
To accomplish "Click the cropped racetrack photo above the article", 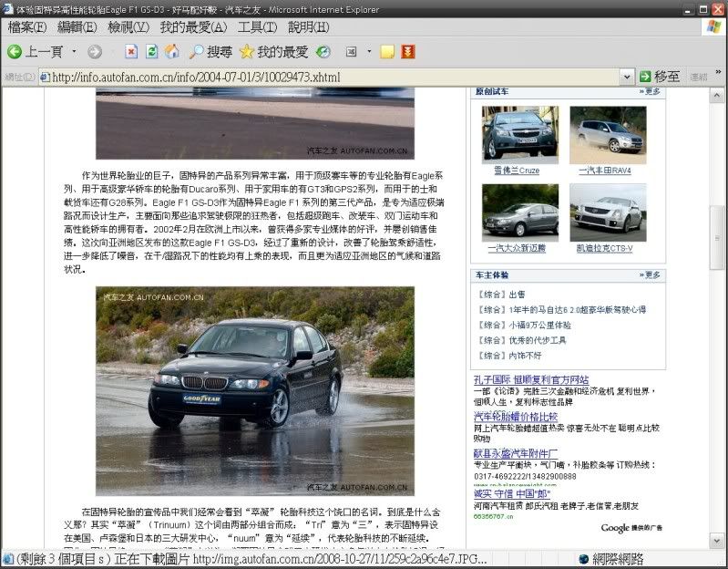I will [255, 123].
